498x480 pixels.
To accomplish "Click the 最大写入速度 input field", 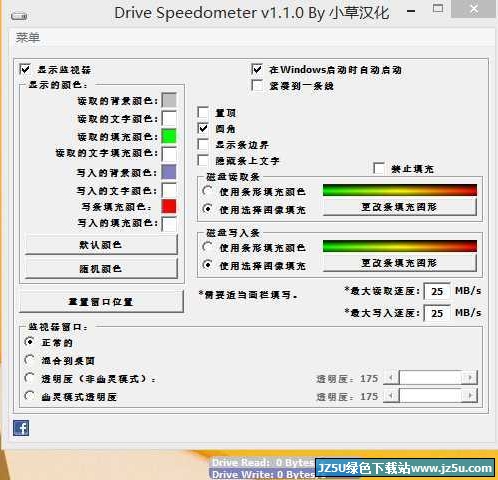I will (437, 313).
